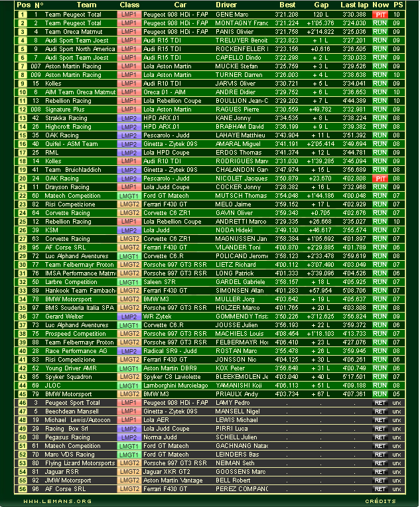Image resolution: width=420 pixels, height=507 pixels.
Task: Click the Gap column header
Action: (321, 5)
